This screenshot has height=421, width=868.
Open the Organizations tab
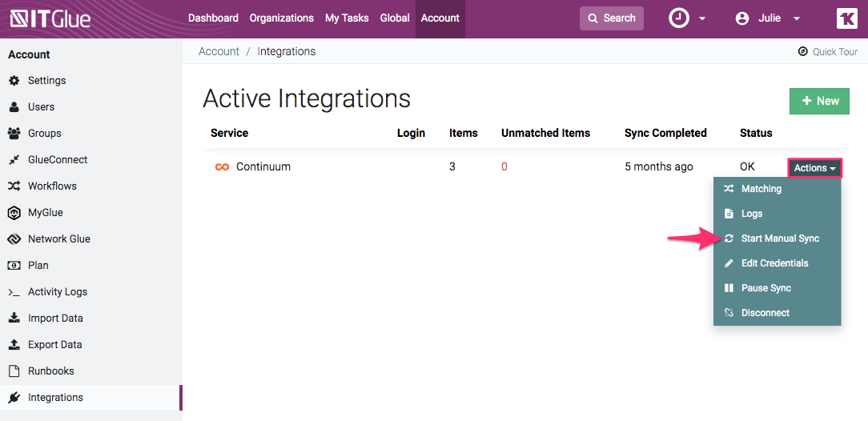[282, 18]
